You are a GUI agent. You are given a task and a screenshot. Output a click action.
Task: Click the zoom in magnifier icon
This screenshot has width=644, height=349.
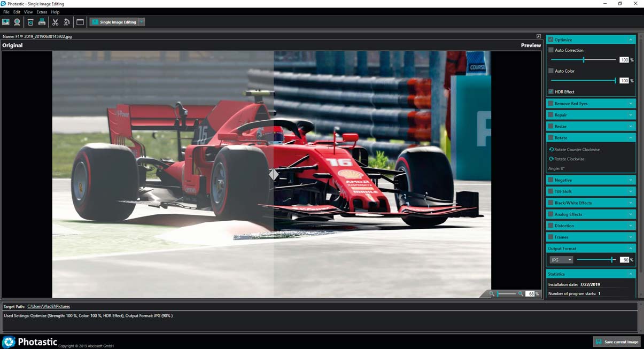521,294
